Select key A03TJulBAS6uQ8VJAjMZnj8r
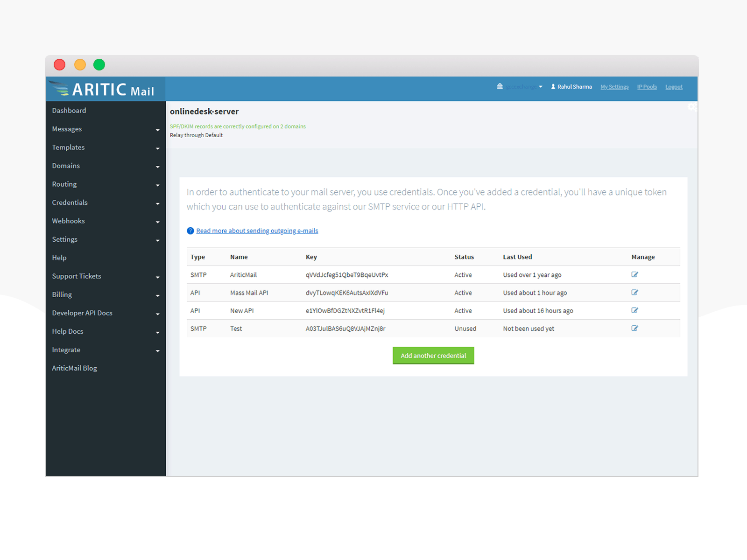747x560 pixels. coord(345,329)
